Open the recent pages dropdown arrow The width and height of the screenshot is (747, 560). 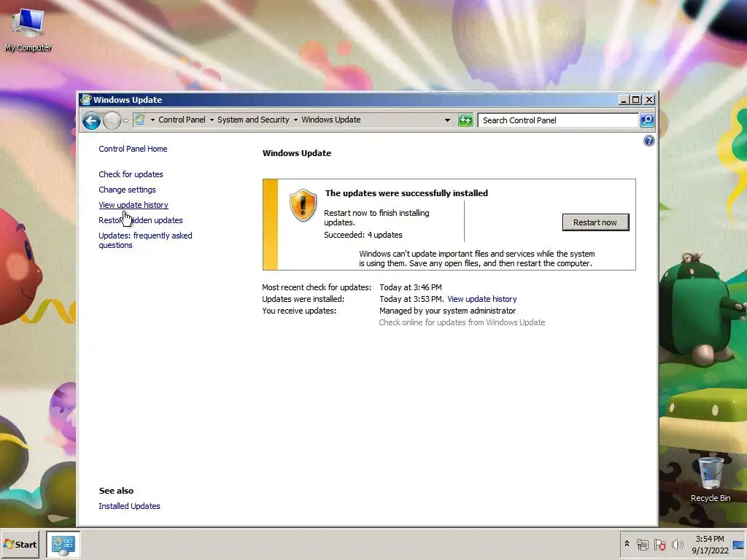[125, 120]
